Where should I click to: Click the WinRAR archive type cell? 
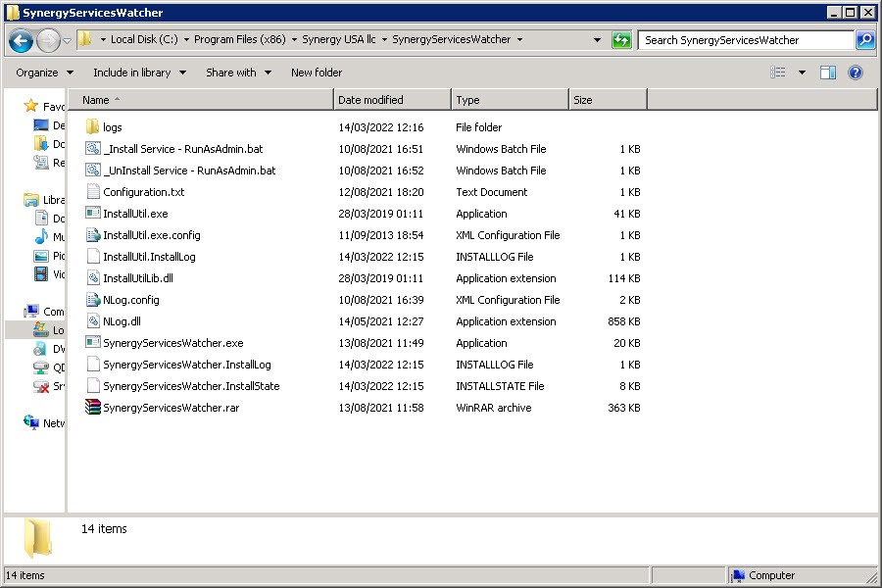click(x=493, y=408)
